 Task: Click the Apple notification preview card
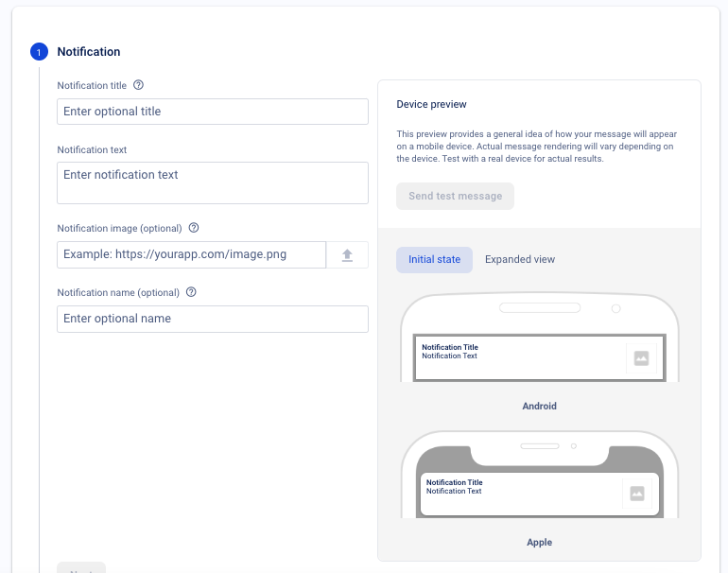click(x=520, y=493)
